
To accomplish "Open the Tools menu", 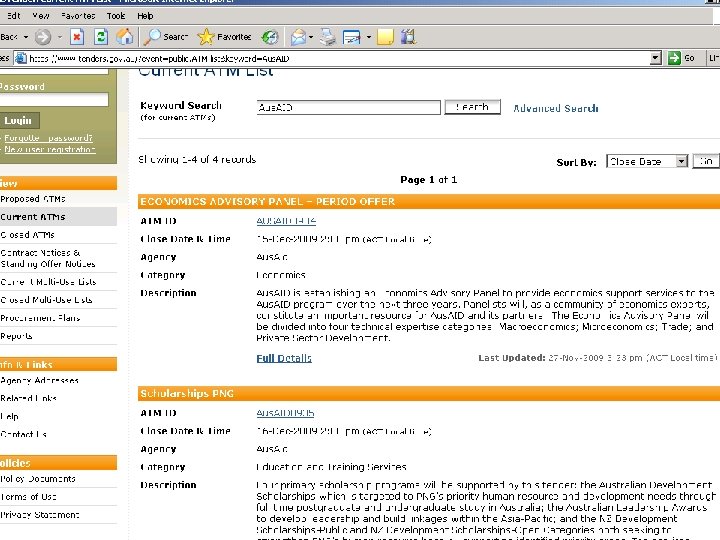I will coord(116,16).
